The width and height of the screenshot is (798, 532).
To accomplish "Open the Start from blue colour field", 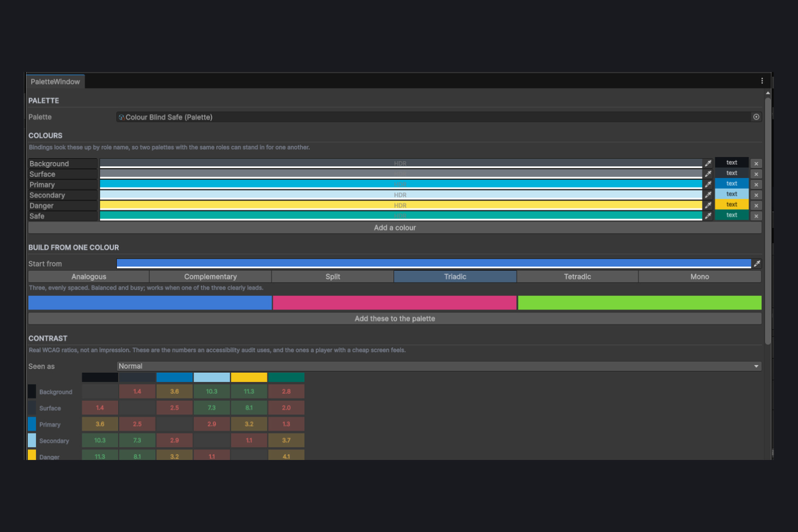I will coord(434,264).
